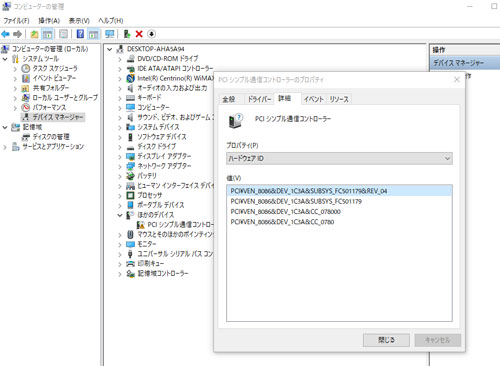
Task: Select オーディオの入力および出力 device category
Action: pos(172,88)
